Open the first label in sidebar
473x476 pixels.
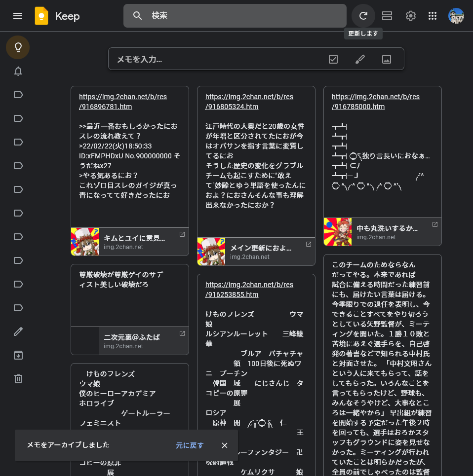coord(18,95)
